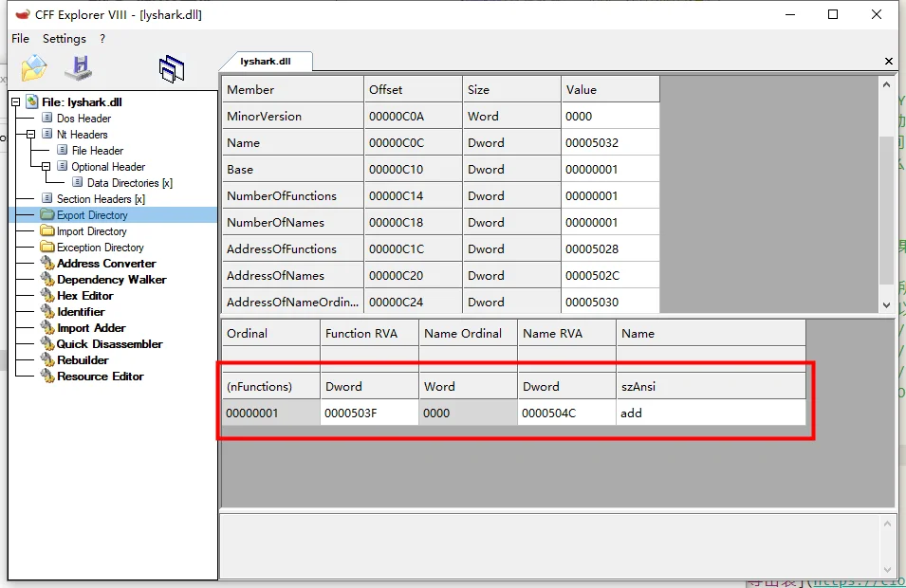Click the Function RVA value 0000503F cell
The width and height of the screenshot is (906, 588).
(x=369, y=413)
